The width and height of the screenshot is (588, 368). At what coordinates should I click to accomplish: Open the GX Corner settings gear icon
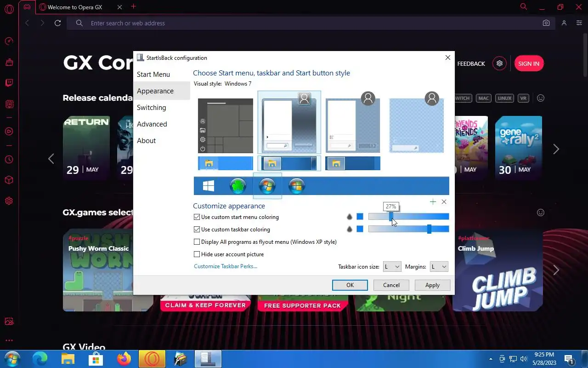(500, 63)
